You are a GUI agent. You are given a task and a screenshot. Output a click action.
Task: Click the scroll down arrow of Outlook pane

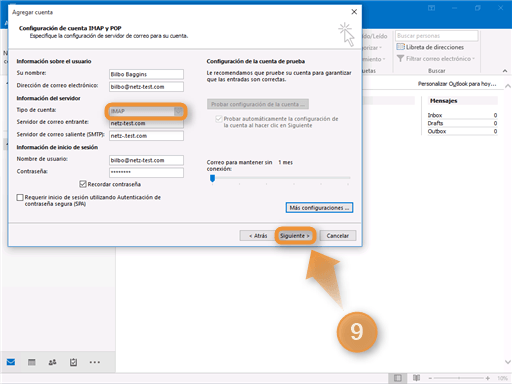point(508,362)
